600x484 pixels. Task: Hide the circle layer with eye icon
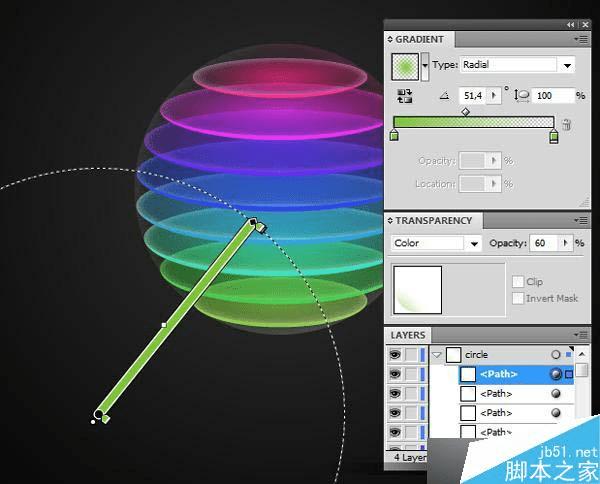tap(395, 355)
